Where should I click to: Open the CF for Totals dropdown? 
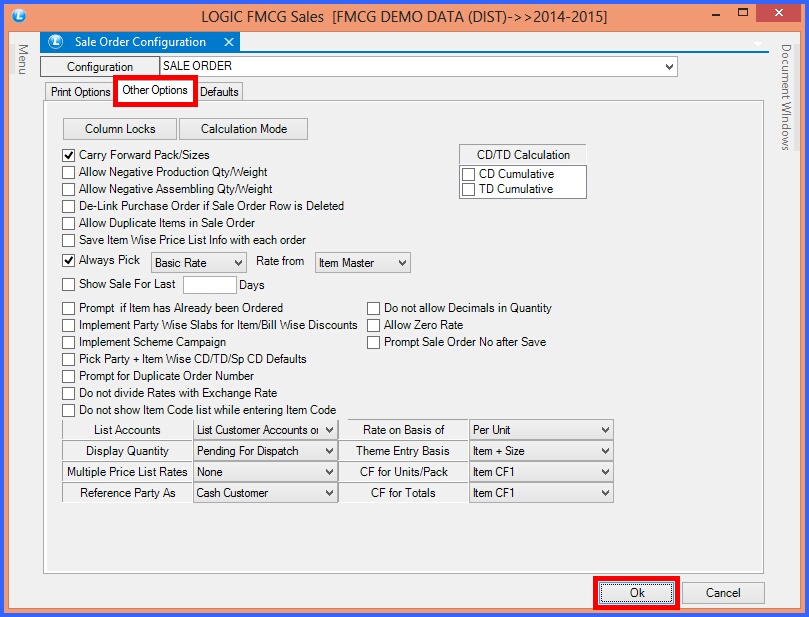(x=541, y=493)
